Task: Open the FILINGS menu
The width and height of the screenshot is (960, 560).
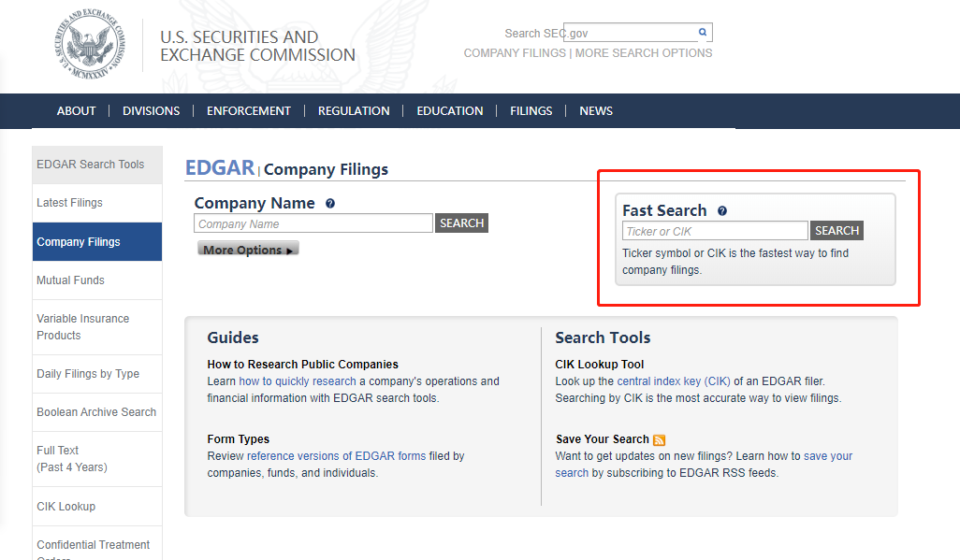Action: 531,110
